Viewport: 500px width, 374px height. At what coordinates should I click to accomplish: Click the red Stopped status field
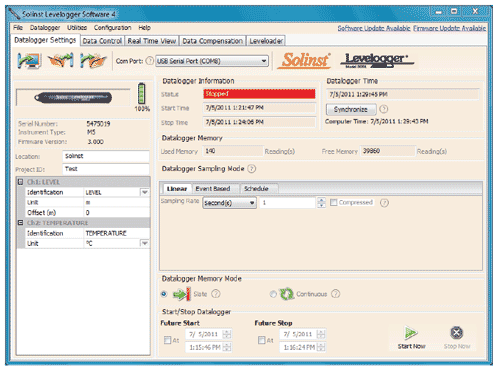[259, 94]
